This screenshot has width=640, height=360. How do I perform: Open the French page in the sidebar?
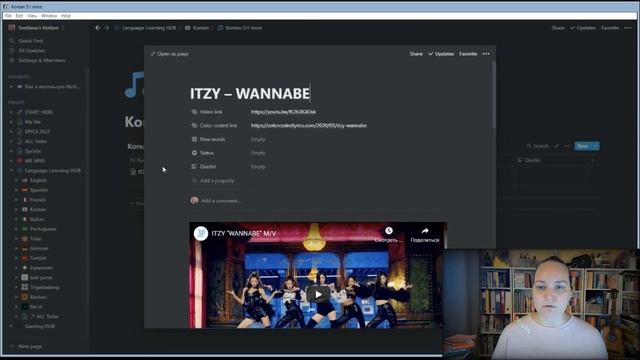coord(38,200)
